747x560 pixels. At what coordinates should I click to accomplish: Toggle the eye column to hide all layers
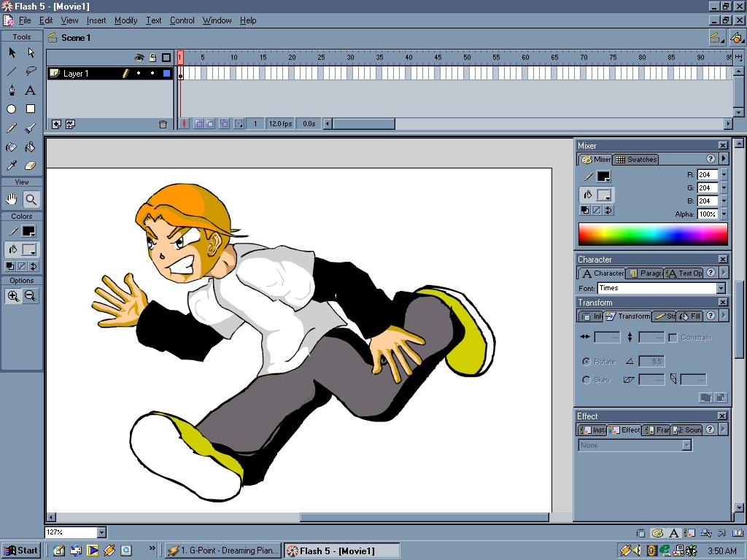pos(139,58)
